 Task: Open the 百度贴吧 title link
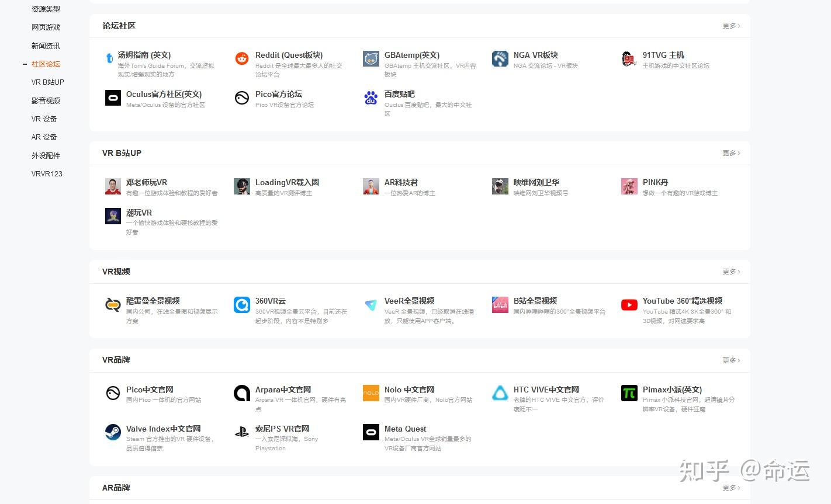(400, 94)
